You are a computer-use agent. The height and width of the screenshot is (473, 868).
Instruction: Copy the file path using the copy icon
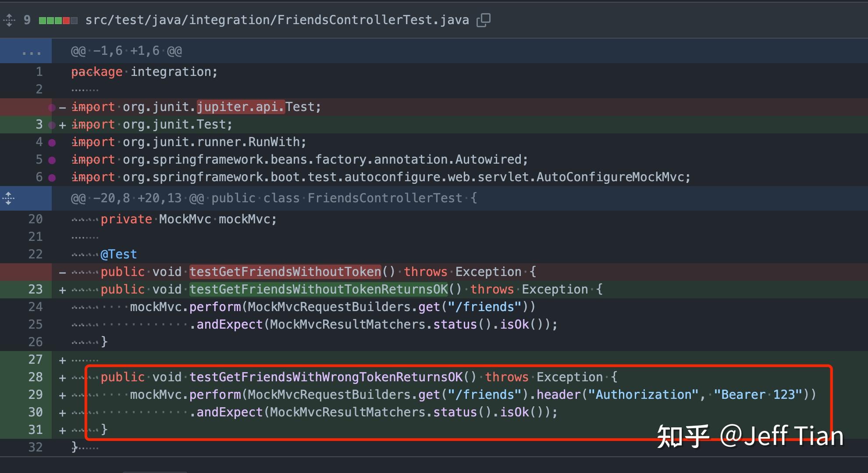click(484, 20)
